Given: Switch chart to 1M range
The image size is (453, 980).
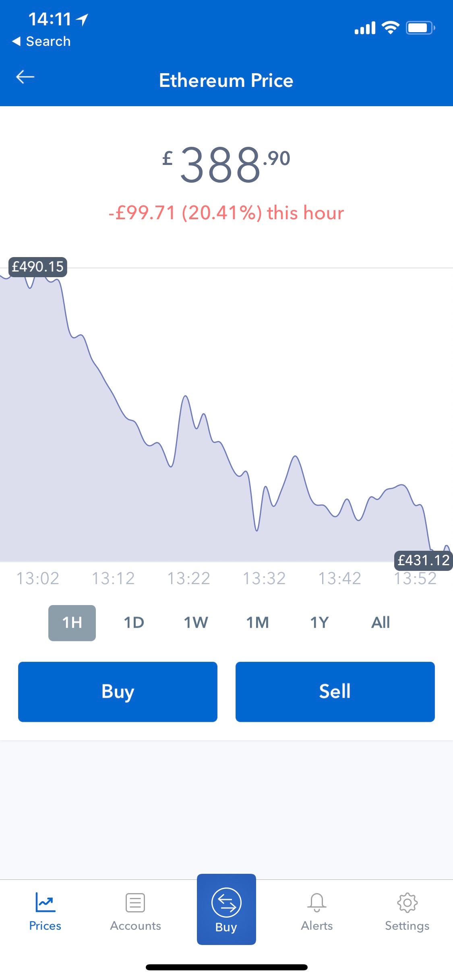Looking at the screenshot, I should click(257, 623).
